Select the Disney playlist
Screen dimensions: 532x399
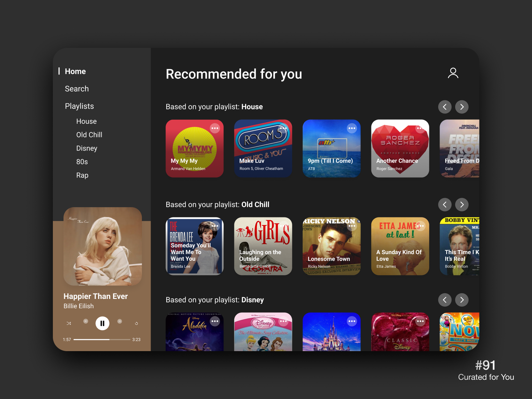click(x=87, y=148)
